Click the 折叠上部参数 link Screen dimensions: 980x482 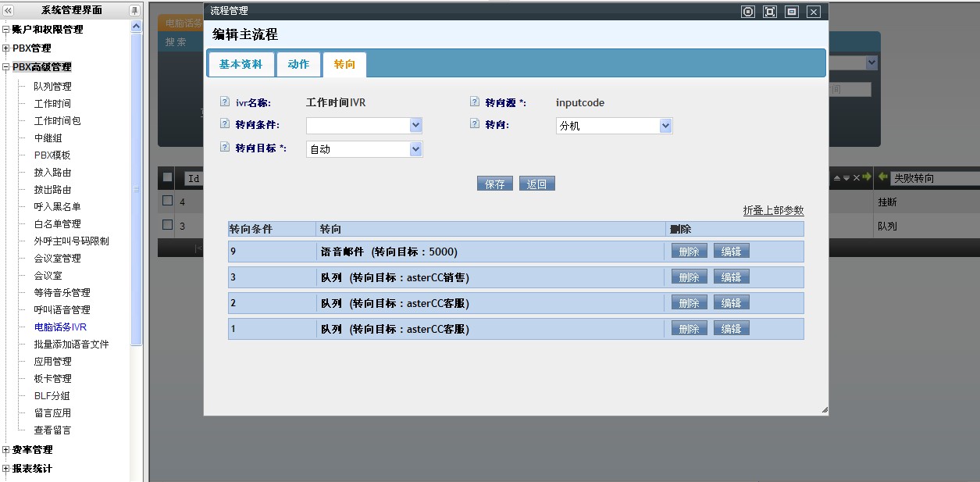pyautogui.click(x=773, y=210)
